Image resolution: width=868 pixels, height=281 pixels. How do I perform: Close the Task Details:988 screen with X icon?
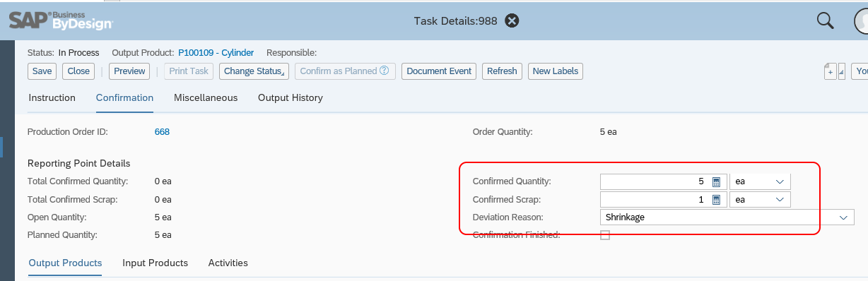[512, 20]
